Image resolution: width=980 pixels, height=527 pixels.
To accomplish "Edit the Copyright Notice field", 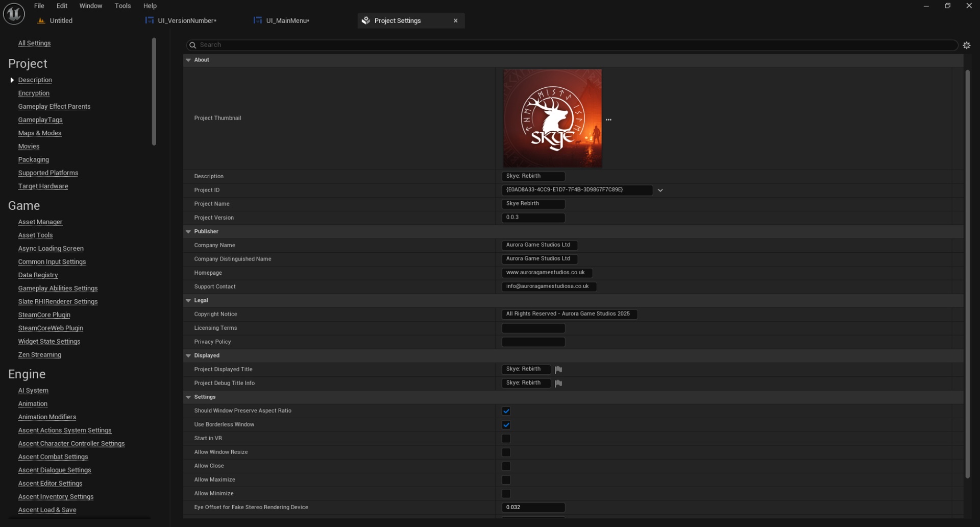I will [570, 314].
